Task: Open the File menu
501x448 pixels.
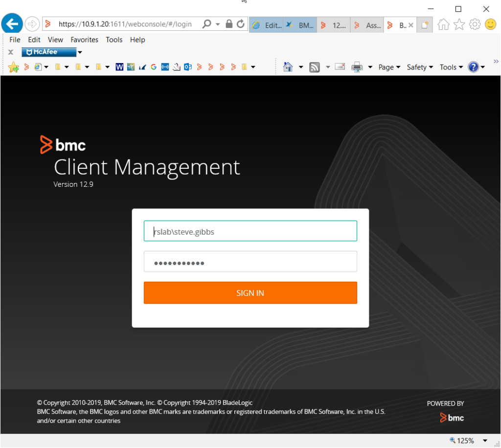Action: (x=15, y=40)
